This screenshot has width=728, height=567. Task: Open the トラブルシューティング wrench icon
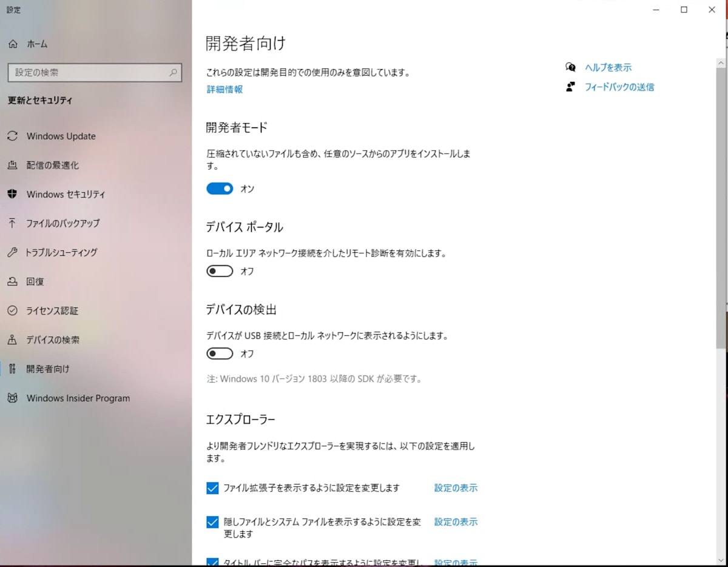tap(12, 252)
